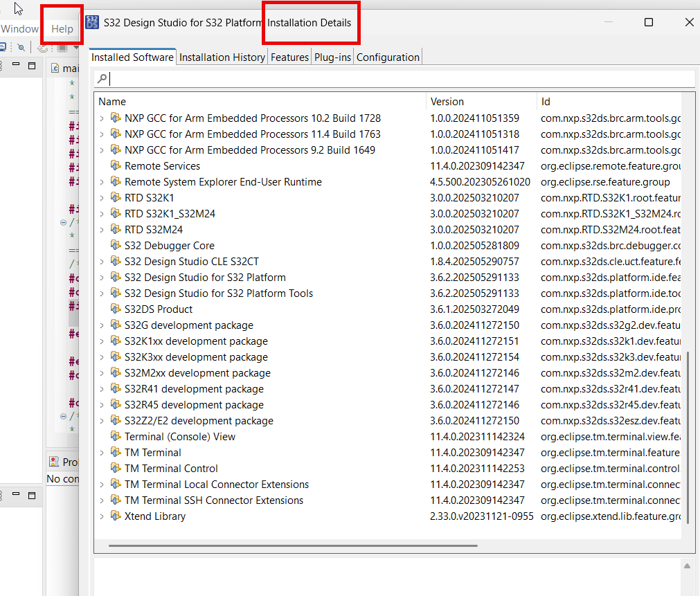Click S32M2xx development package icon
The image size is (700, 596).
coord(116,372)
